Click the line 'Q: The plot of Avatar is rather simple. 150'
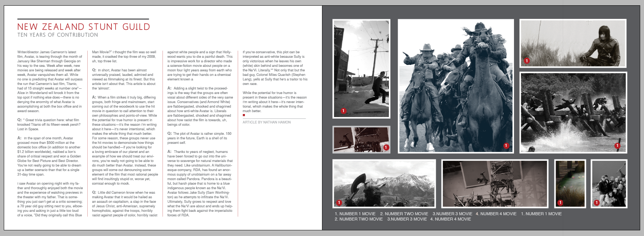Image resolution: width=644 pixels, height=236 pixels. (200, 134)
